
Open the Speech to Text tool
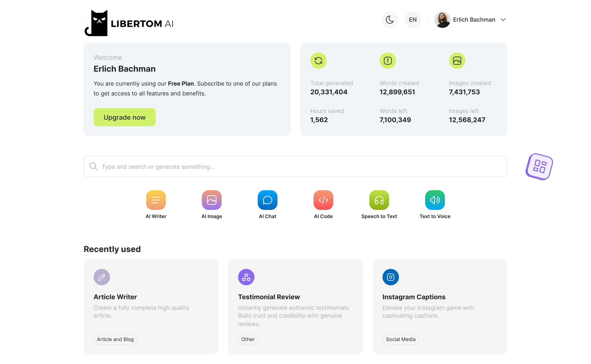pyautogui.click(x=379, y=200)
